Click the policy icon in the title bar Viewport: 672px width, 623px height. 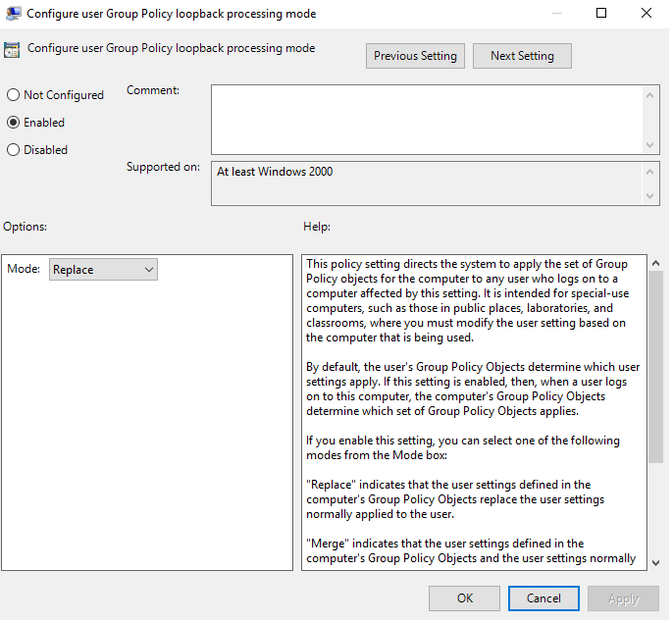(x=13, y=14)
